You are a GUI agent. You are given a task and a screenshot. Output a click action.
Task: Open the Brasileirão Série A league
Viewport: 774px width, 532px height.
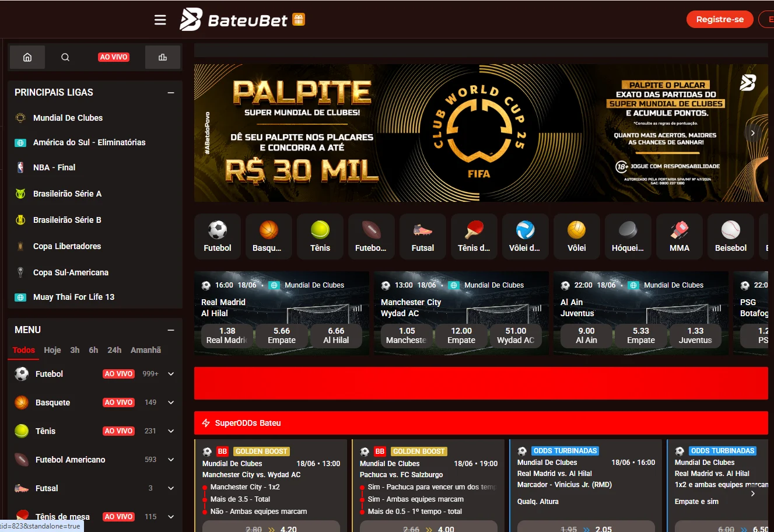[67, 194]
